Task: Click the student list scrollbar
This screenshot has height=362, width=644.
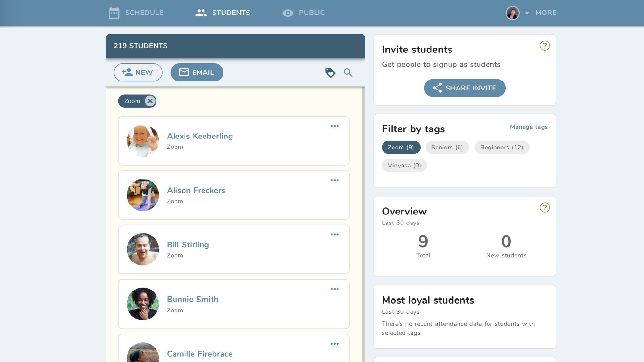Action: pos(364,224)
